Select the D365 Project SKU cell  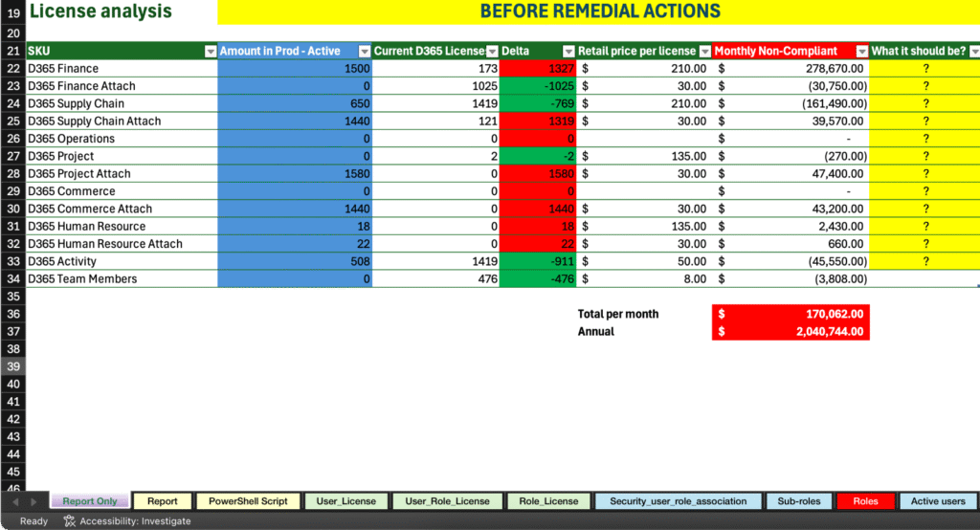point(122,156)
